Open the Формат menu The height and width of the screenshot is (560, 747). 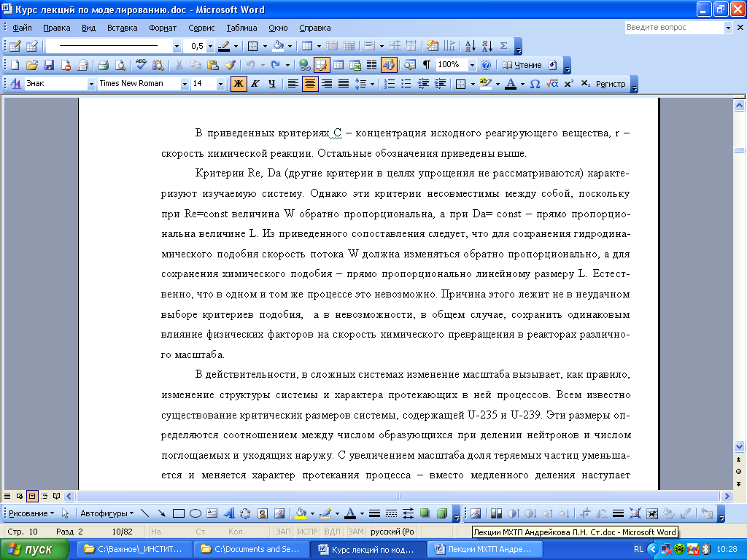[163, 28]
